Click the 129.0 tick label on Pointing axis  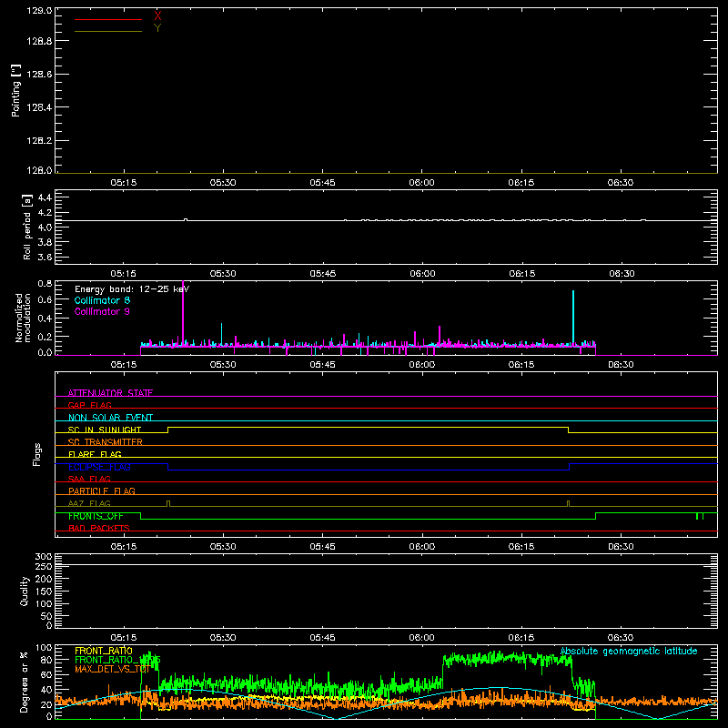click(x=39, y=10)
